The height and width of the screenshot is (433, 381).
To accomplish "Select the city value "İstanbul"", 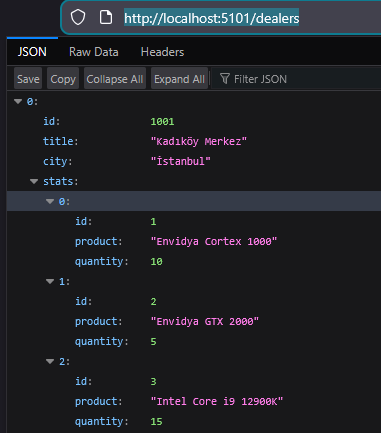I will 181,161.
